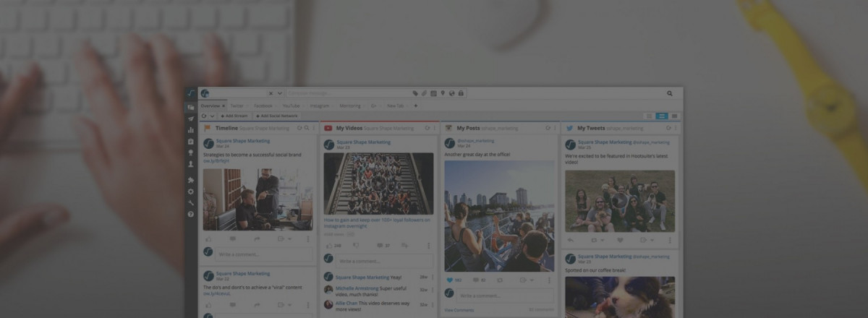Click the search magnifier at top right
868x318 pixels.
click(x=670, y=93)
